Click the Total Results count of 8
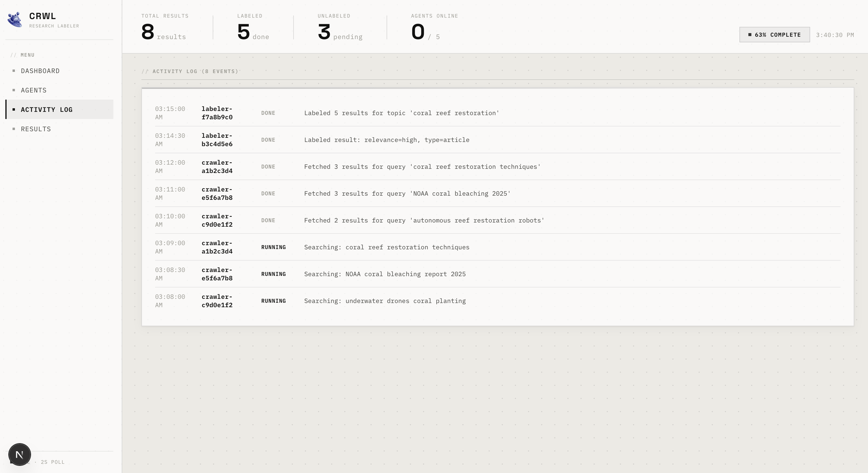Screen dimensions: 868x473 tap(148, 32)
